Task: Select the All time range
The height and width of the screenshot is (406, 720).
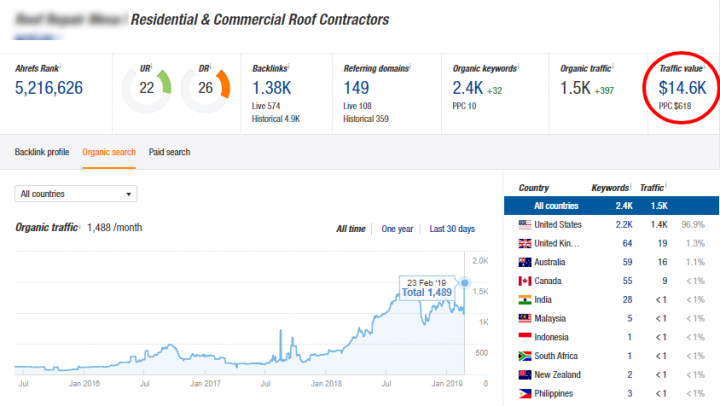Action: coord(352,229)
